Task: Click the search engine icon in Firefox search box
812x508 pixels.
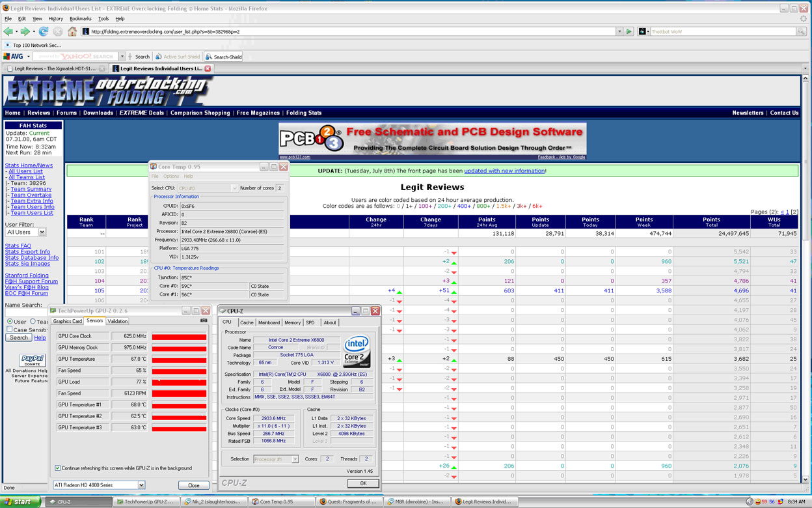Action: pos(642,31)
